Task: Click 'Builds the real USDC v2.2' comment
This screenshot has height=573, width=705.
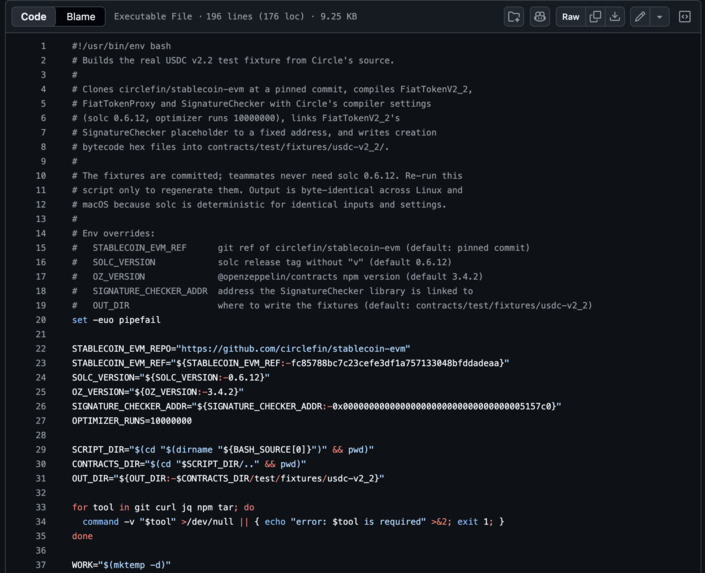Action: click(x=233, y=60)
